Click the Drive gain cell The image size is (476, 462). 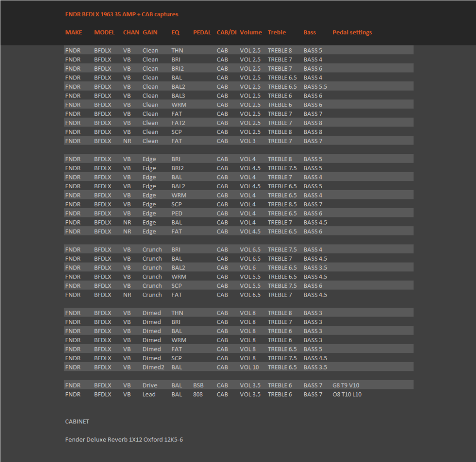(150, 385)
